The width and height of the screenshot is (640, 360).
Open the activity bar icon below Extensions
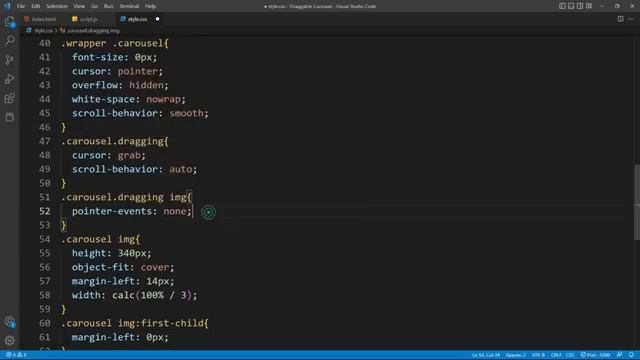pos(10,117)
